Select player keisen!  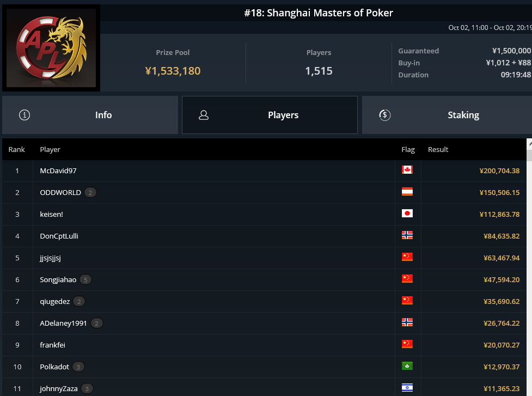[x=51, y=214]
